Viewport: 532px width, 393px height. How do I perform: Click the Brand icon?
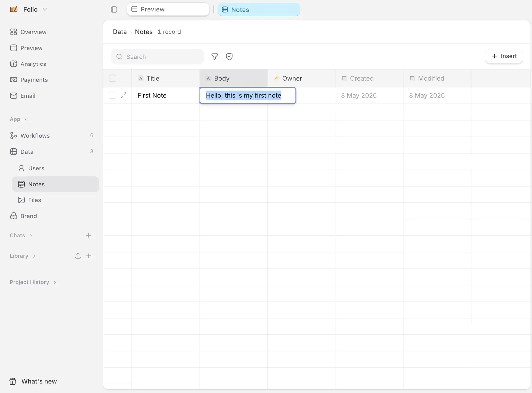[x=13, y=216]
